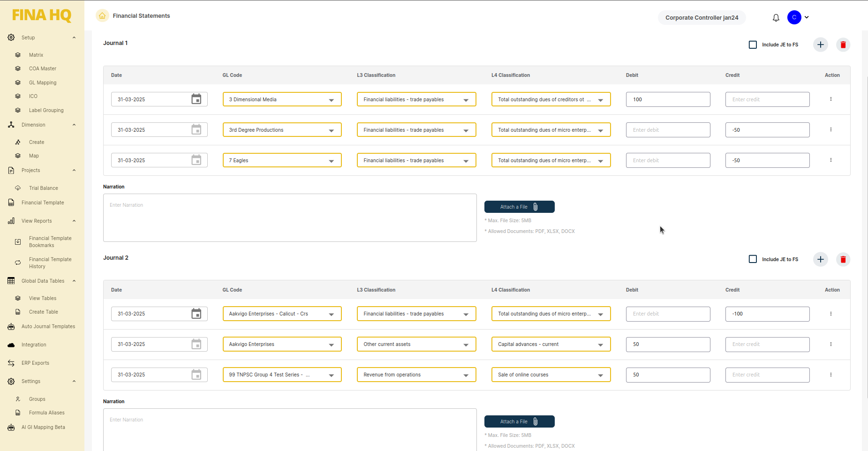Delete Journal 1 using red trash icon

843,45
